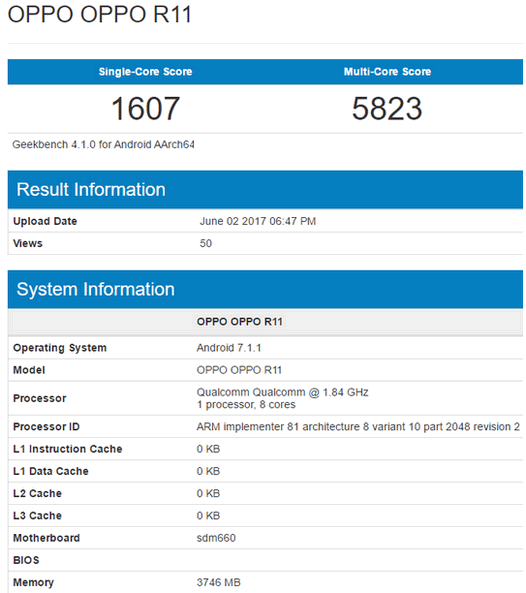
Task: Click the Processor row label
Action: click(x=39, y=398)
